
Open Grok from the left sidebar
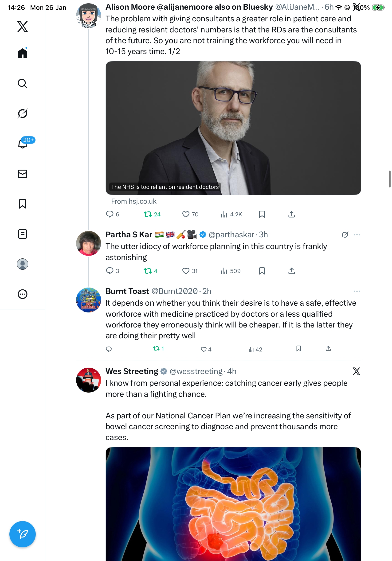click(23, 113)
